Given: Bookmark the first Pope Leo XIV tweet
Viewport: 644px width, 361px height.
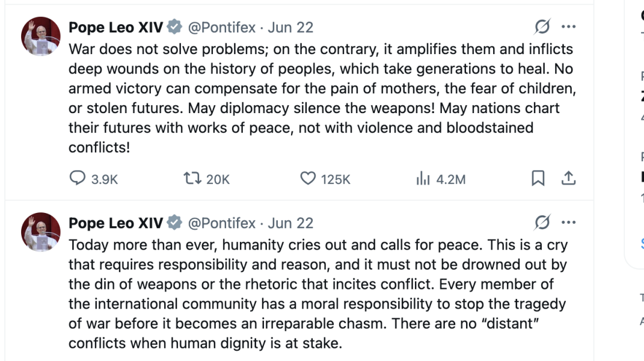Looking at the screenshot, I should (x=538, y=178).
